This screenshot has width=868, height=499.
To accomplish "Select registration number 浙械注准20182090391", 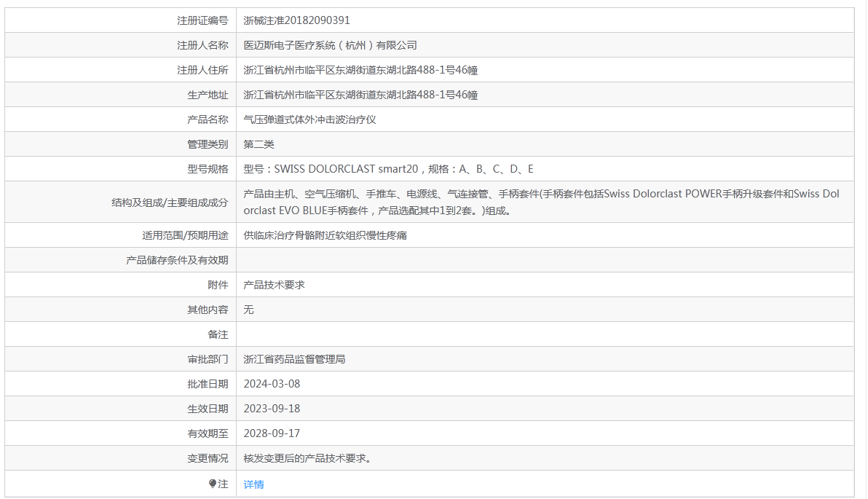I will click(296, 20).
